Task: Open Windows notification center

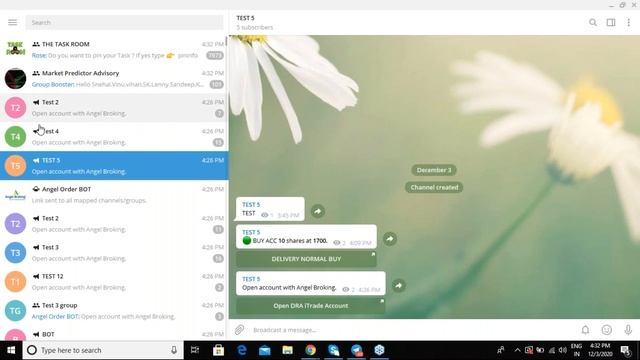Action: point(625,350)
